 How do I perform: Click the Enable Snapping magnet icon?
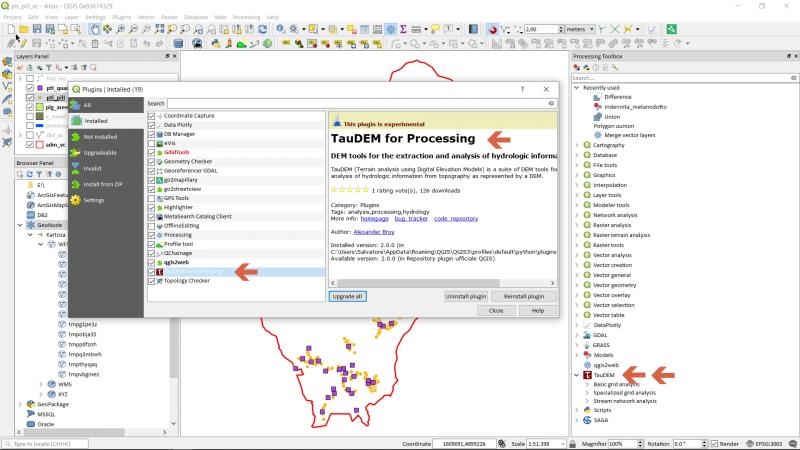tap(492, 30)
